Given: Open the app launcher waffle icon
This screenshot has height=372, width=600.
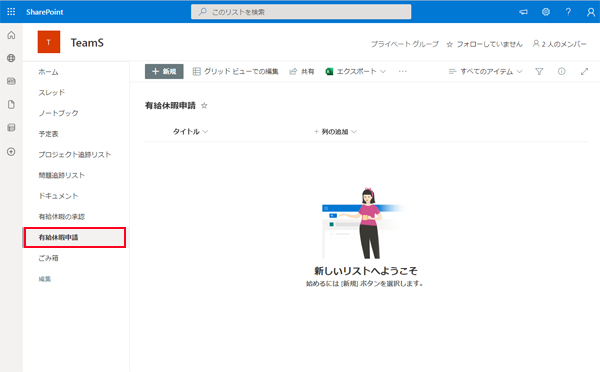Looking at the screenshot, I should pos(11,12).
